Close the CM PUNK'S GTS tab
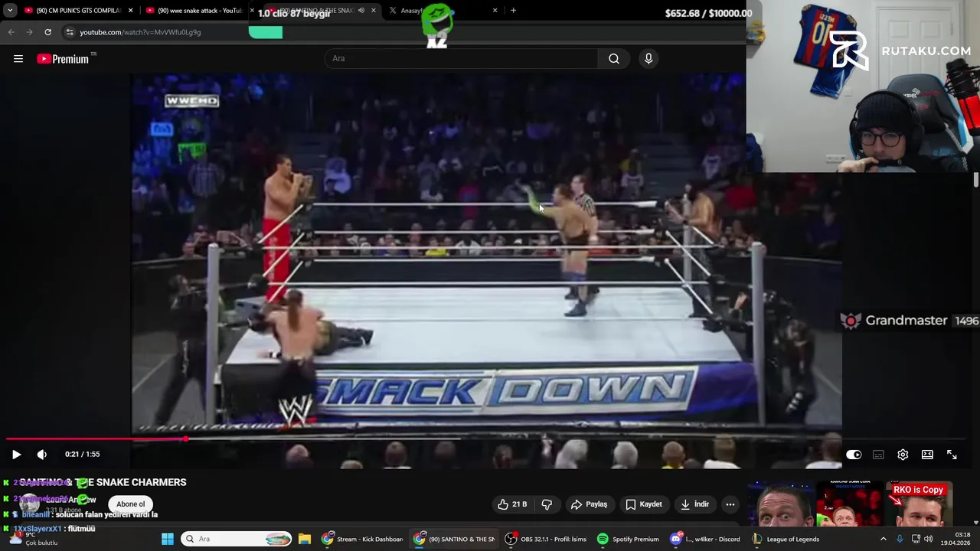Screen dimensions: 980x551 [130, 11]
